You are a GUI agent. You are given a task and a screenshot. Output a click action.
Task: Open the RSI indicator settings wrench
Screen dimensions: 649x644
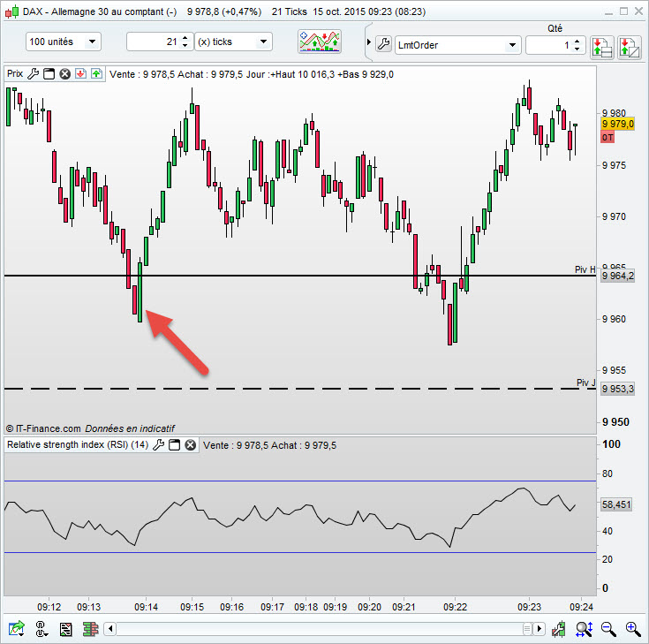pyautogui.click(x=159, y=445)
